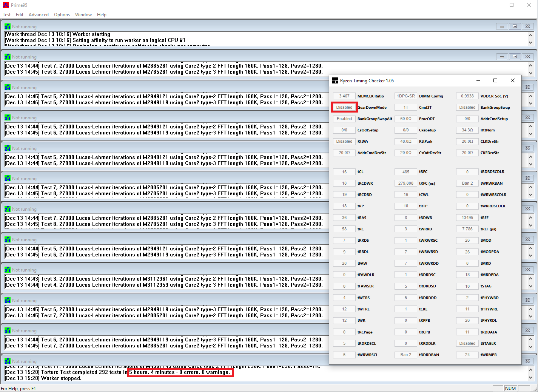538x392 pixels.
Task: Open the Test menu
Action: click(7, 15)
